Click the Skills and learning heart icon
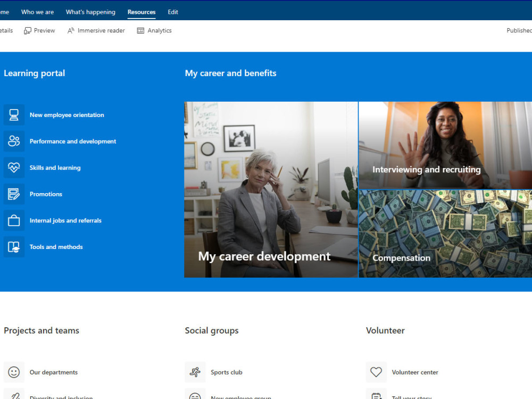This screenshot has height=399, width=532. pos(14,168)
